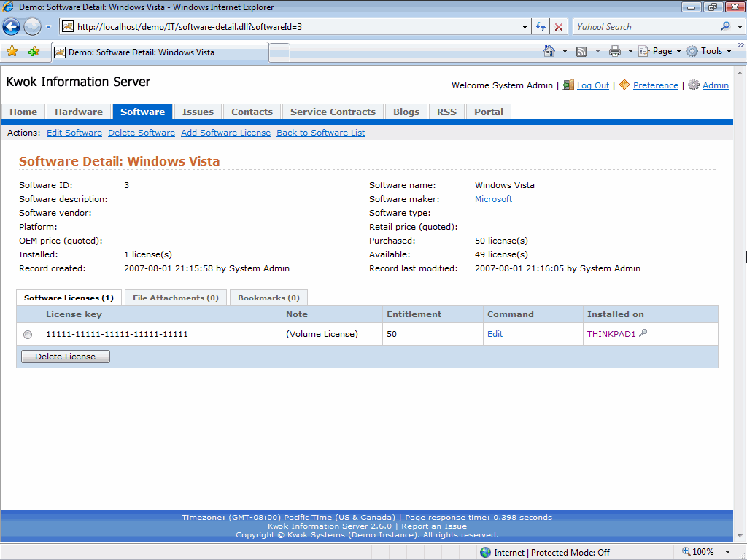Open the Print options dropdown arrow
747x560 pixels.
click(x=630, y=51)
